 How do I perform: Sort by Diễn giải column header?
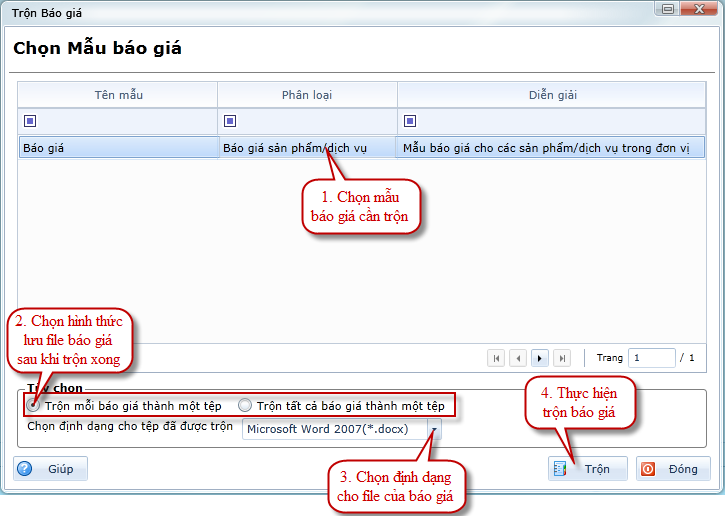coord(552,95)
